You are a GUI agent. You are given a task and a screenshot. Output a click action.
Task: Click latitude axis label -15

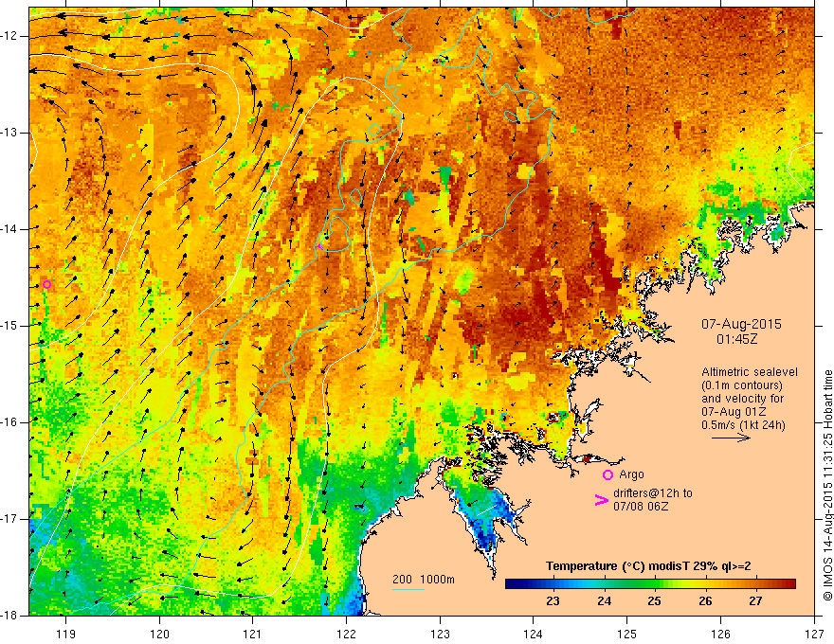[x=9, y=326]
